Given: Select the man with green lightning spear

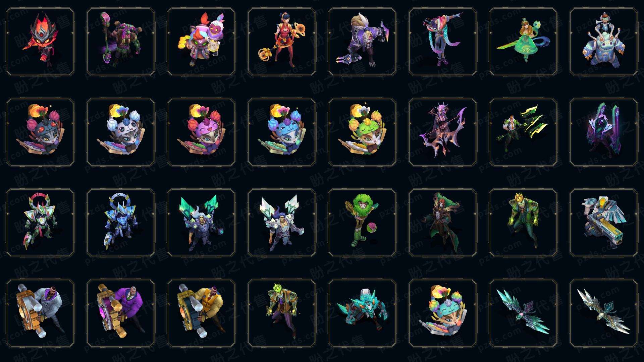Looking at the screenshot, I should click(x=523, y=132).
